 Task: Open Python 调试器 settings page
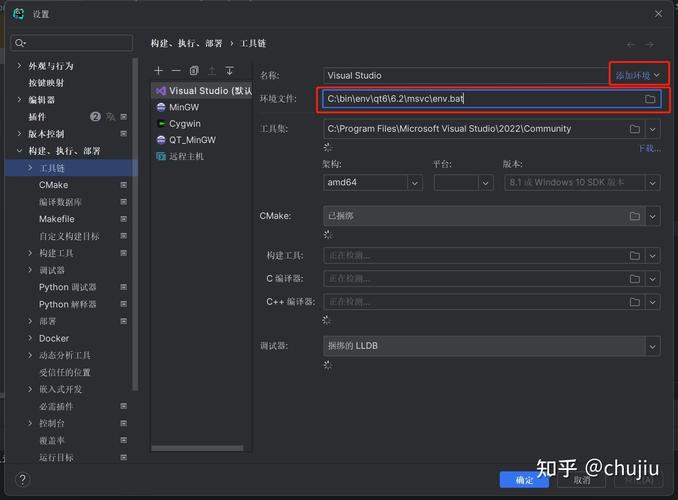tap(67, 287)
